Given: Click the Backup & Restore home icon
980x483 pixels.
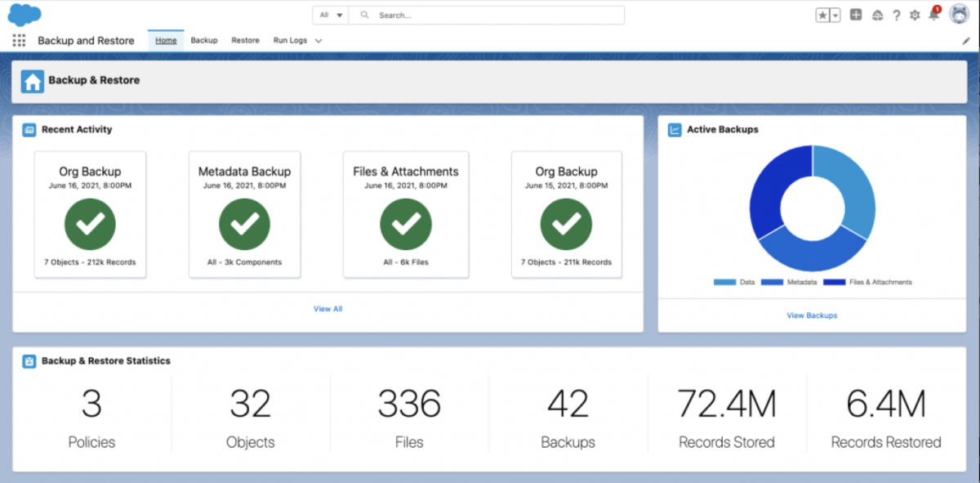Looking at the screenshot, I should [33, 80].
